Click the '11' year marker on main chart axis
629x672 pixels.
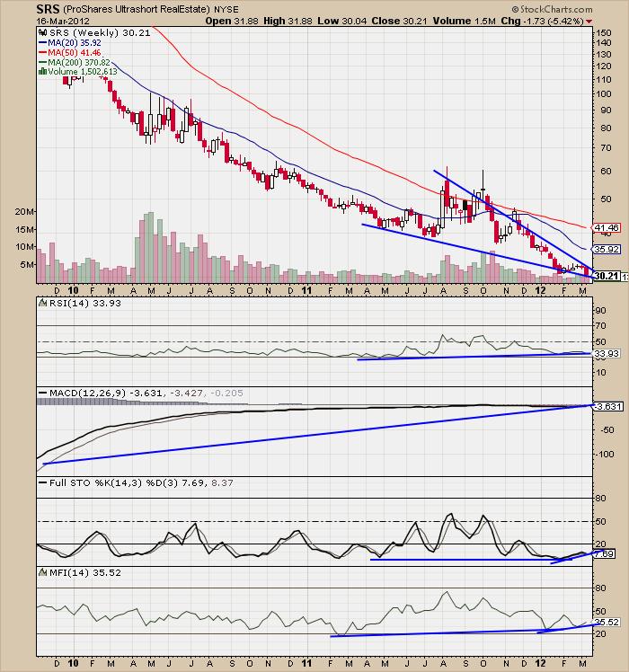pyautogui.click(x=306, y=290)
